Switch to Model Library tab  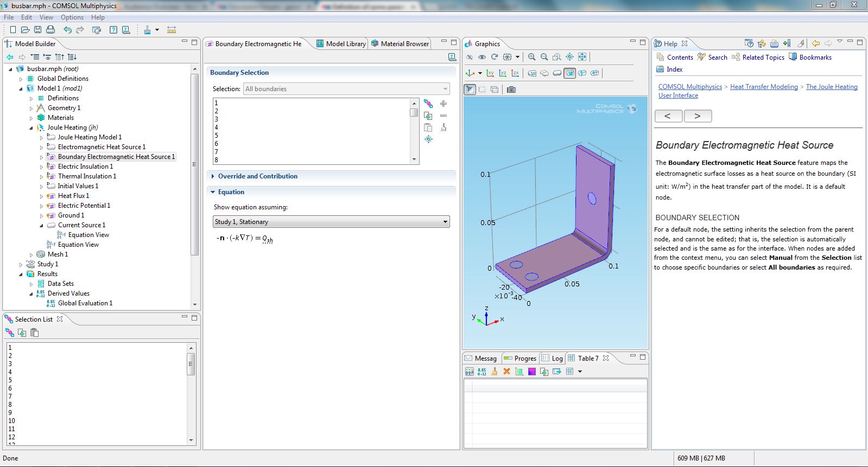(x=341, y=44)
